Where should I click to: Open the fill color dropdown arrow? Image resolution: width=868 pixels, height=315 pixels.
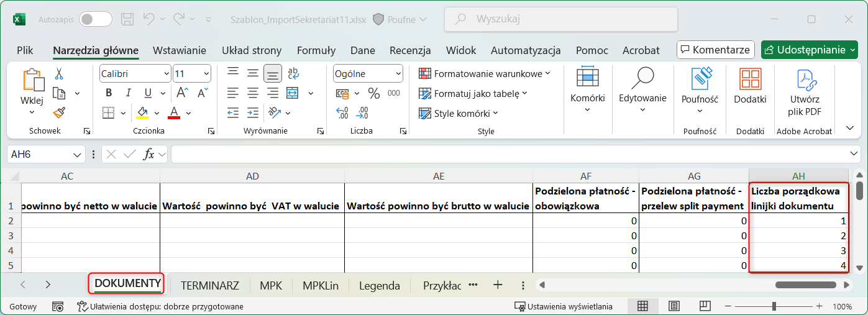(x=157, y=113)
